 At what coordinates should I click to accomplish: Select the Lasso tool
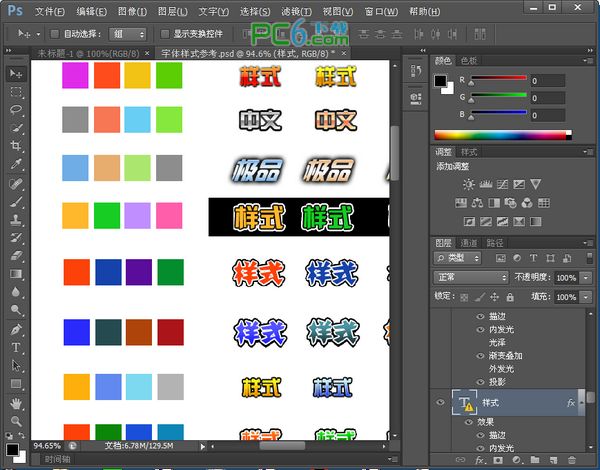[16, 110]
